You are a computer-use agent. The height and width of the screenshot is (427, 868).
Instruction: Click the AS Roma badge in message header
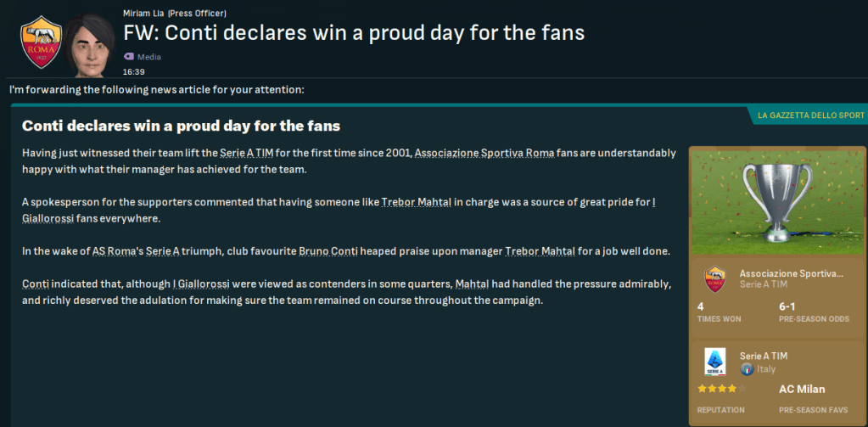pyautogui.click(x=39, y=42)
